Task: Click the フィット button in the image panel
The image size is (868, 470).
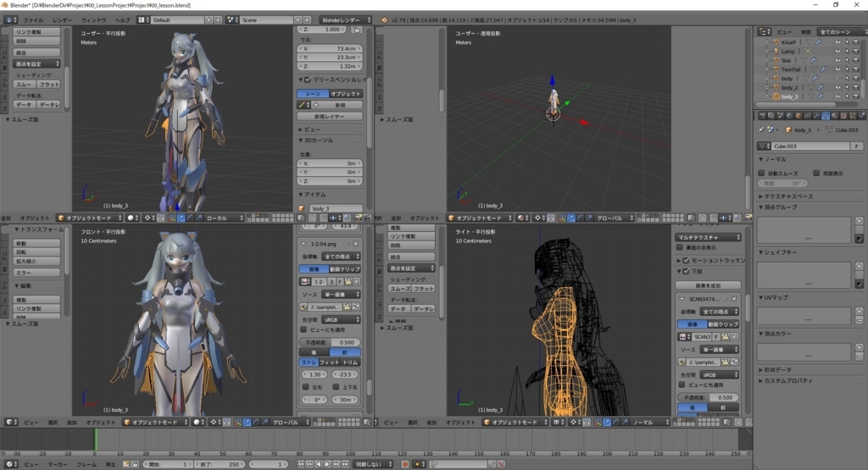Action: coord(330,362)
